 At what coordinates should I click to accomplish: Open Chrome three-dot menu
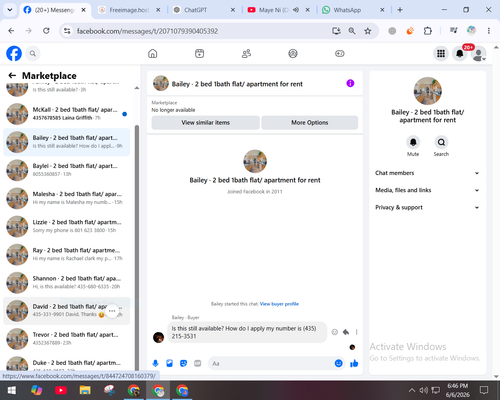(x=489, y=31)
